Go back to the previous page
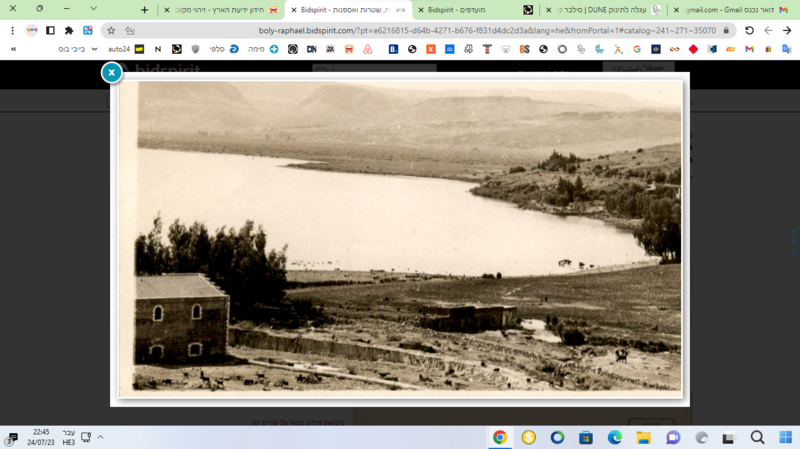The height and width of the screenshot is (449, 800). coord(768,31)
